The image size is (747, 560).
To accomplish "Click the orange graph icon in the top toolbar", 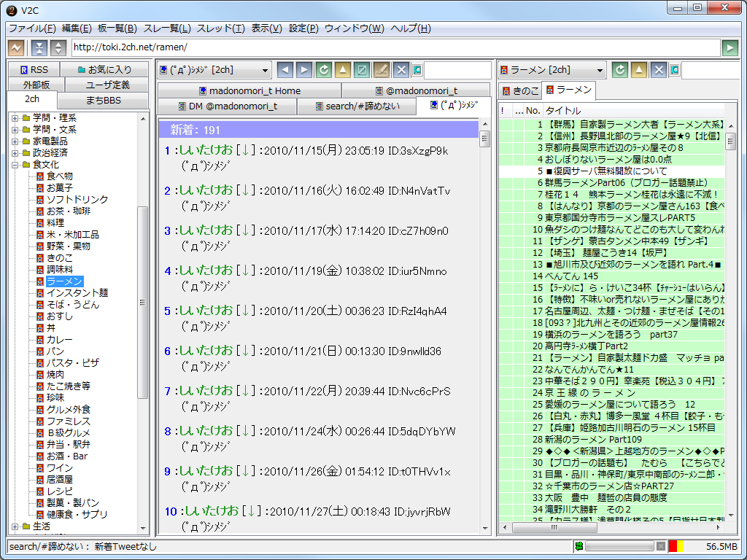I will 16,47.
